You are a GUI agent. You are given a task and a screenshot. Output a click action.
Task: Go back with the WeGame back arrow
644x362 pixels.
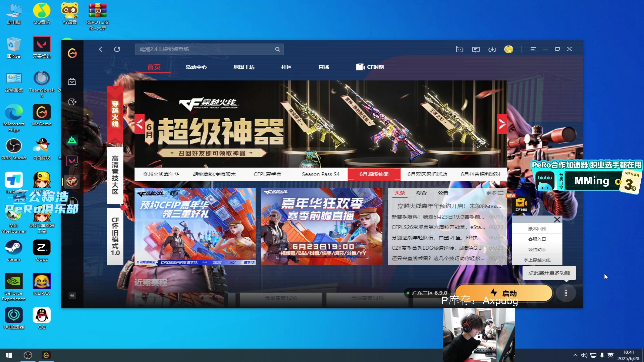[101, 49]
